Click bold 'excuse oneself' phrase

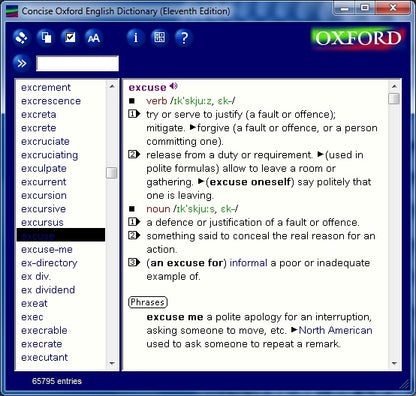pos(250,182)
